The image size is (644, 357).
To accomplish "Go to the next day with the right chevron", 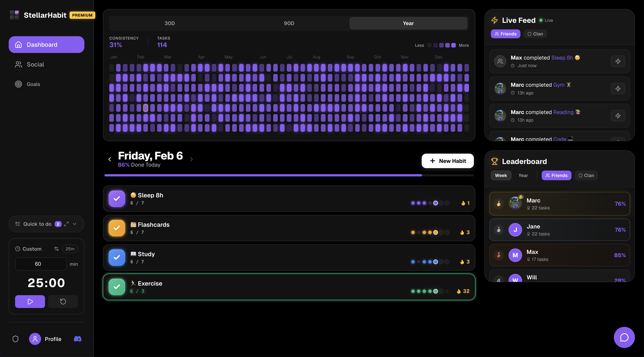I will pos(191,159).
